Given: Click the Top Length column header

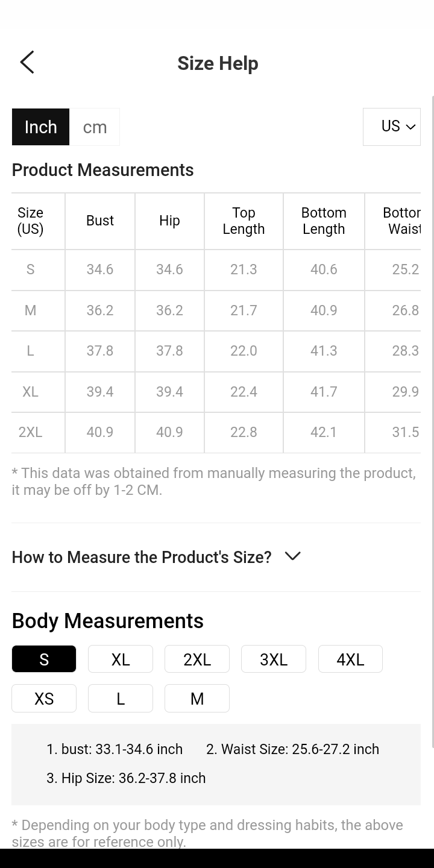Looking at the screenshot, I should [244, 221].
